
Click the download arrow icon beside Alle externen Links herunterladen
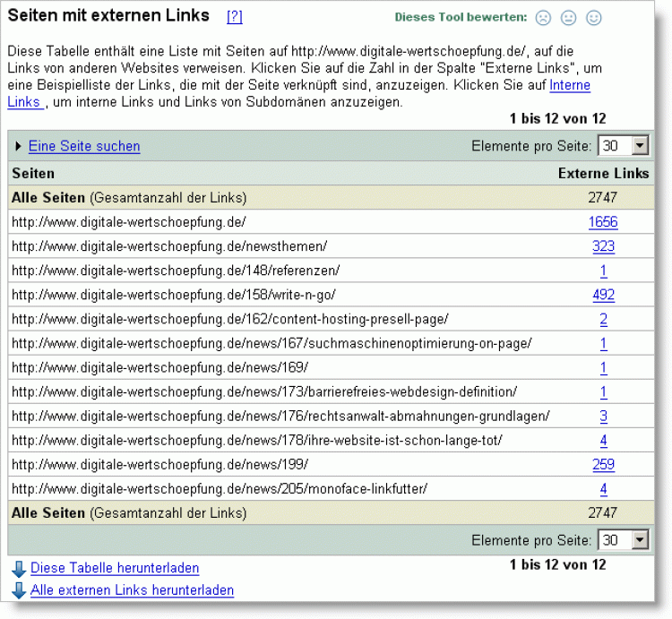19,590
